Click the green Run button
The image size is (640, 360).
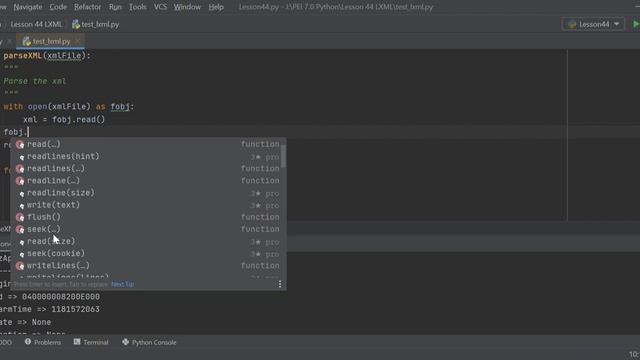tap(636, 24)
